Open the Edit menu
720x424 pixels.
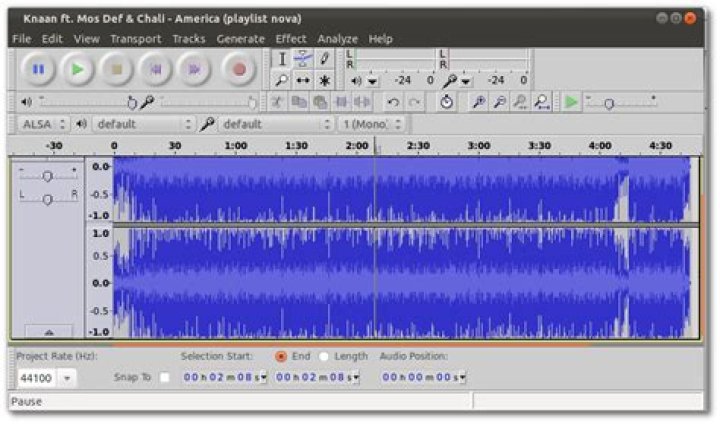(x=52, y=39)
